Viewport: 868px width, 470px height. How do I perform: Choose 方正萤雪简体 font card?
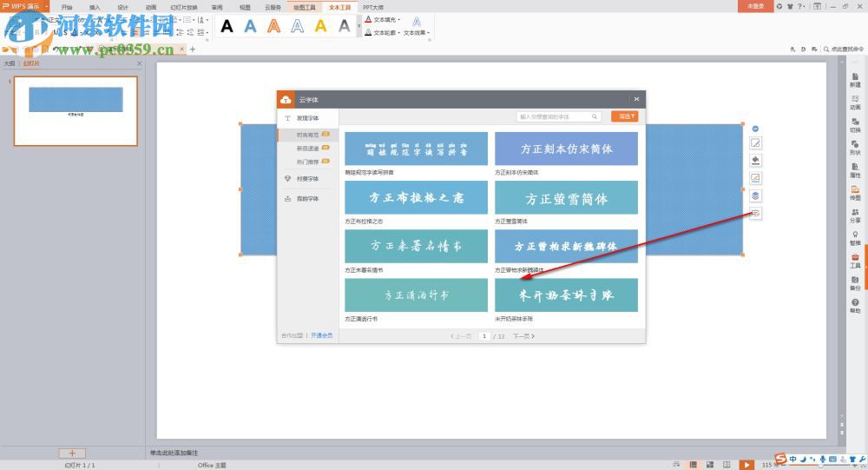(x=566, y=197)
